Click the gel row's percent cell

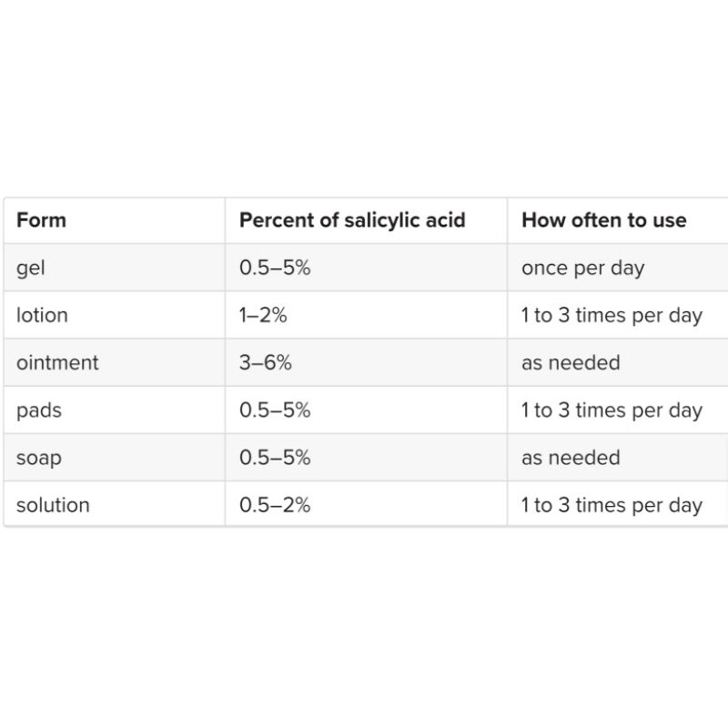point(275,268)
